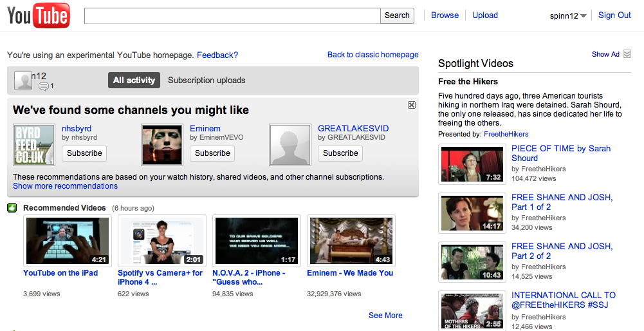The image size is (644, 331).
Task: Play N.O.V.A. 2 iPhone video thumbnail
Action: point(257,241)
